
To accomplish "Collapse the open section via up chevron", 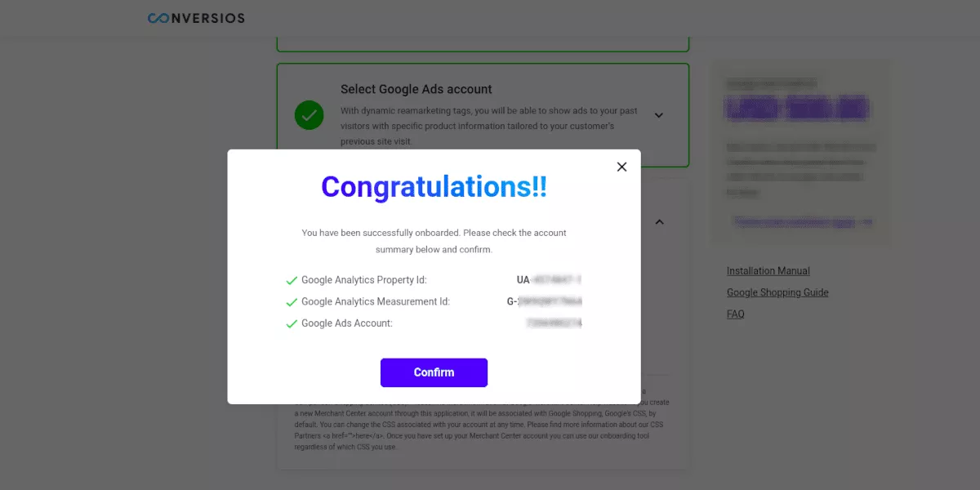I will click(x=660, y=221).
